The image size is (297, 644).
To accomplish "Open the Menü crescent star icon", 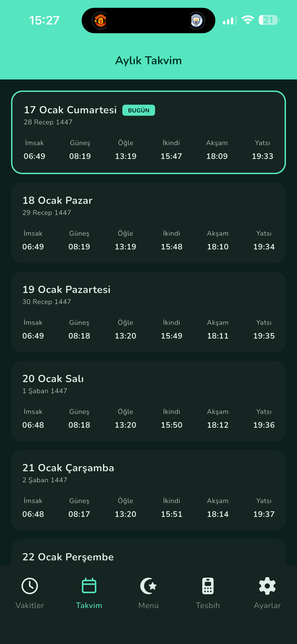I will pos(148,586).
